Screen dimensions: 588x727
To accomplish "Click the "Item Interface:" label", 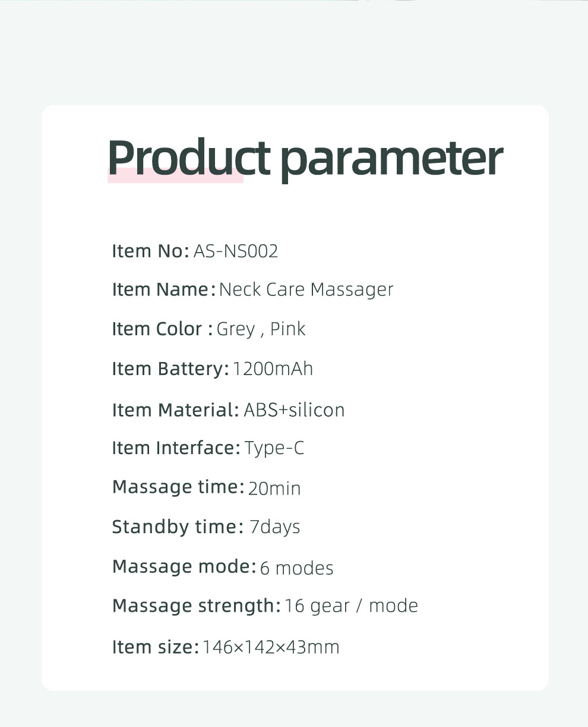I will 176,448.
